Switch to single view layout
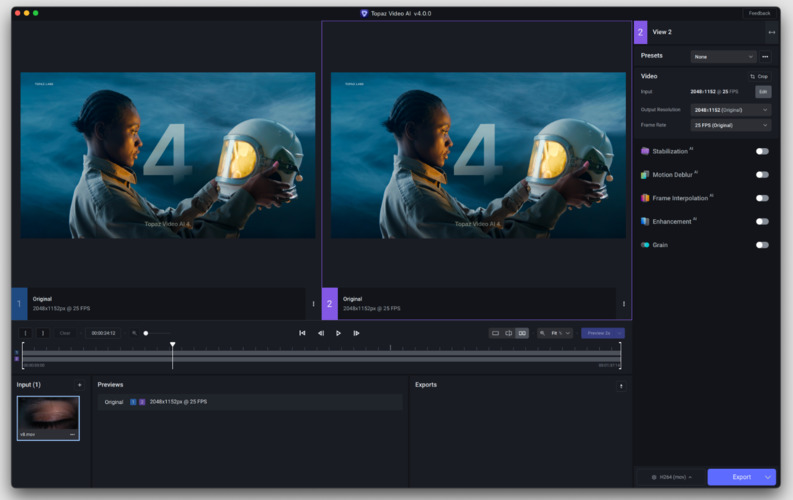 [496, 333]
